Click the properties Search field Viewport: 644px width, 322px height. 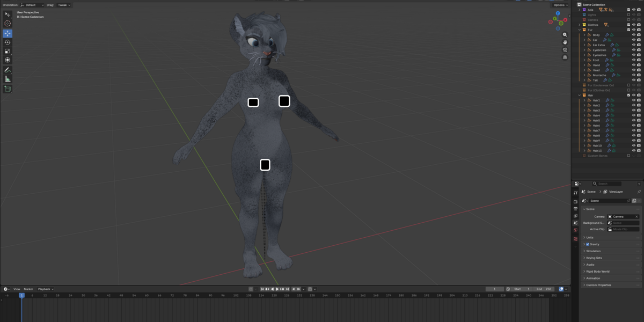pyautogui.click(x=606, y=184)
